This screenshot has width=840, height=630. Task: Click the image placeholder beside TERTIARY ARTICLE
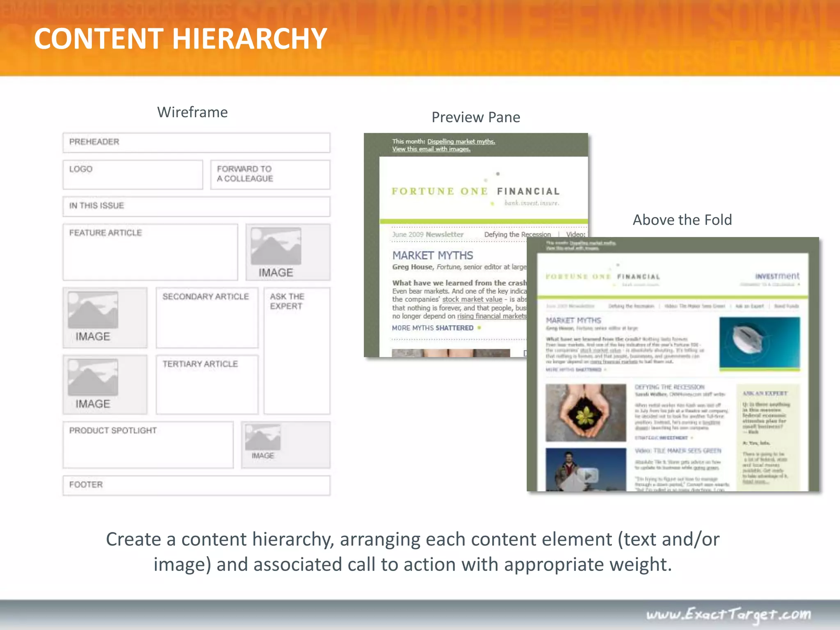(x=105, y=384)
